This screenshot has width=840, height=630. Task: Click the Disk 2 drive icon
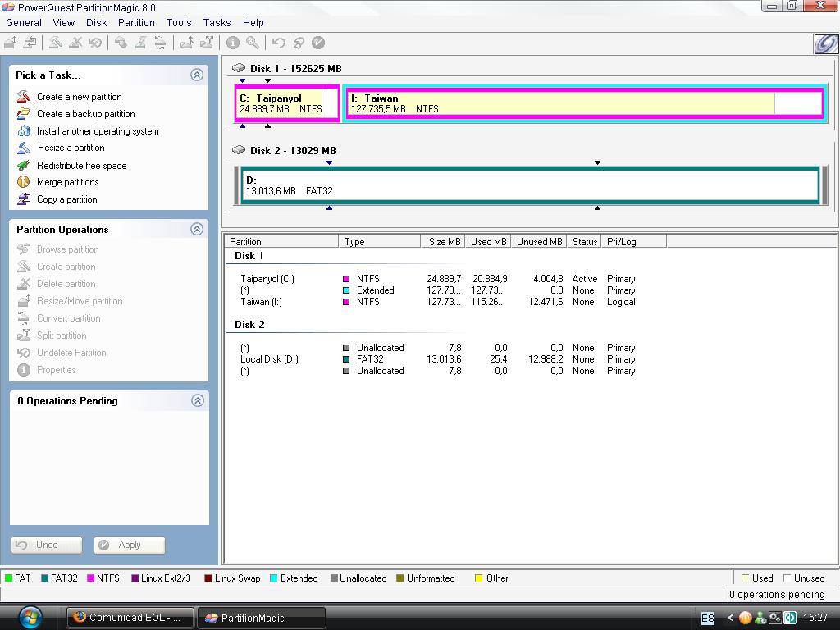coord(239,150)
